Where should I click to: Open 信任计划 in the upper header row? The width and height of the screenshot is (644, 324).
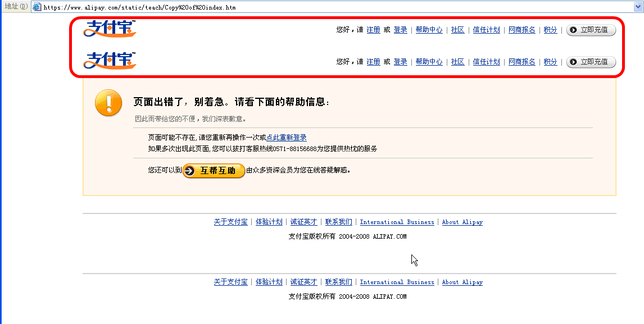486,30
